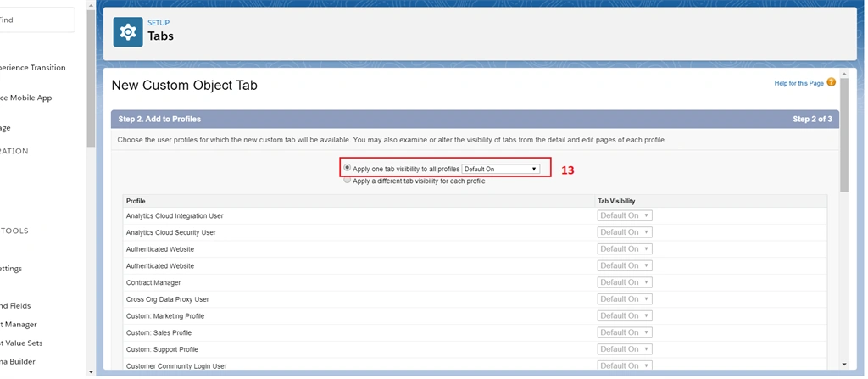The height and width of the screenshot is (379, 868).
Task: Open the Fields sidebar item
Action: [x=15, y=306]
